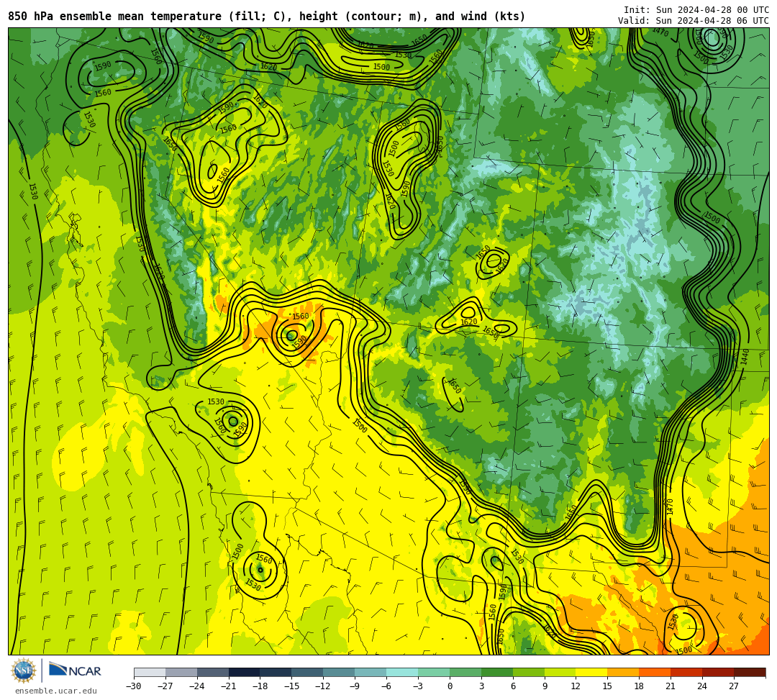Pick the yellow 12 to 15 colorbar segment

coord(592,672)
